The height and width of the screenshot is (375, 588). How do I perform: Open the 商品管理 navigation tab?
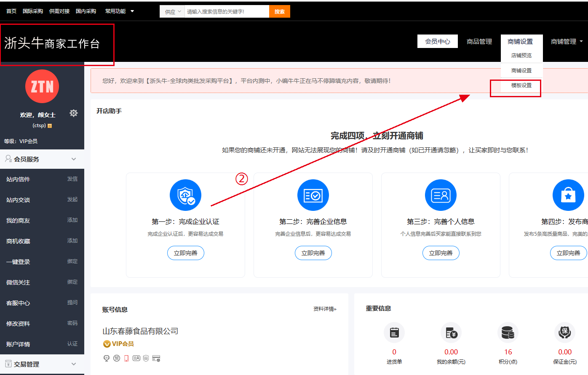[479, 42]
